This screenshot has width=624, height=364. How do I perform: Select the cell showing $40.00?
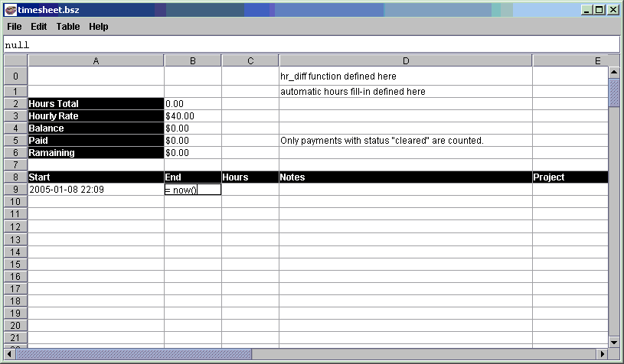[193, 116]
